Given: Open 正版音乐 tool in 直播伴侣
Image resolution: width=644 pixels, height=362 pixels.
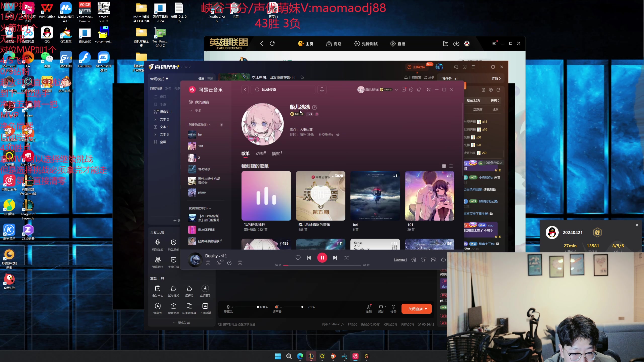Looking at the screenshot, I should coord(205,291).
